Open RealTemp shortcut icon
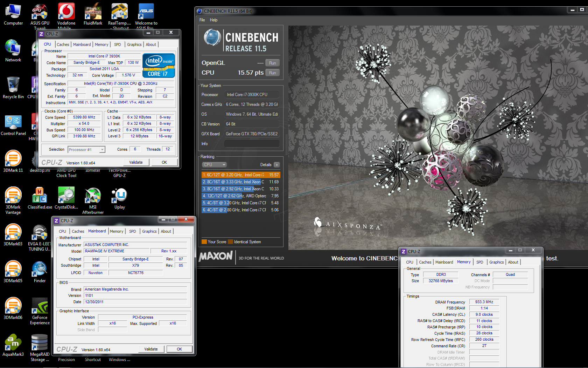 (x=119, y=16)
